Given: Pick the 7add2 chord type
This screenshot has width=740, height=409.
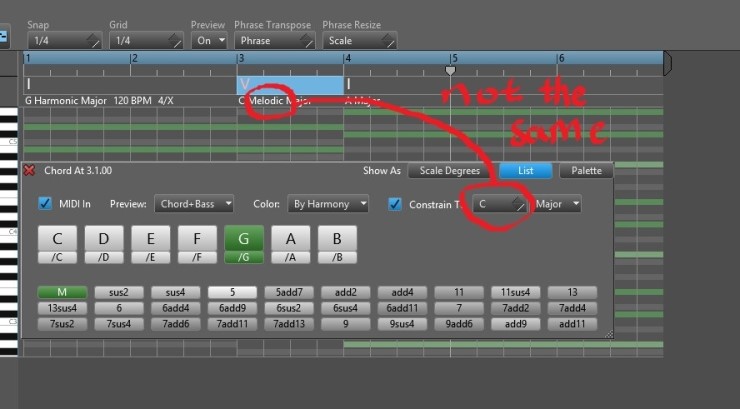Looking at the screenshot, I should (x=515, y=308).
